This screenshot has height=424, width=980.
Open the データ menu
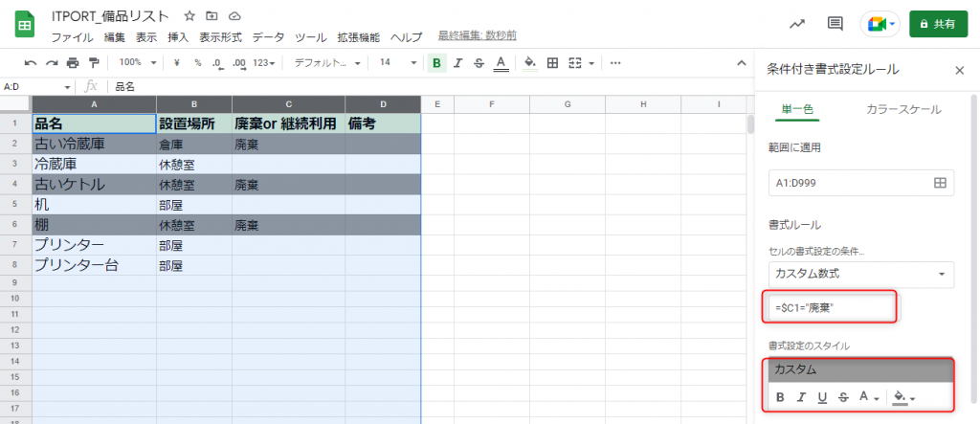tap(268, 37)
